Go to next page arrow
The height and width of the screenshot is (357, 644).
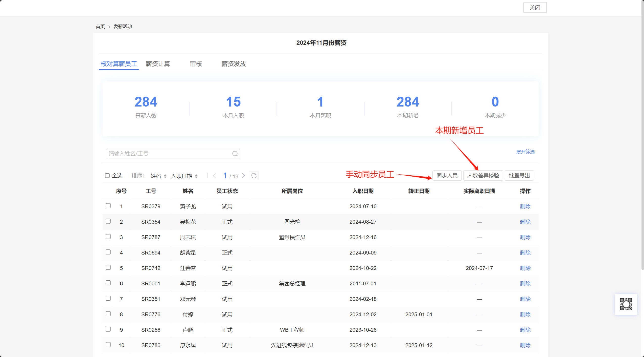click(244, 176)
